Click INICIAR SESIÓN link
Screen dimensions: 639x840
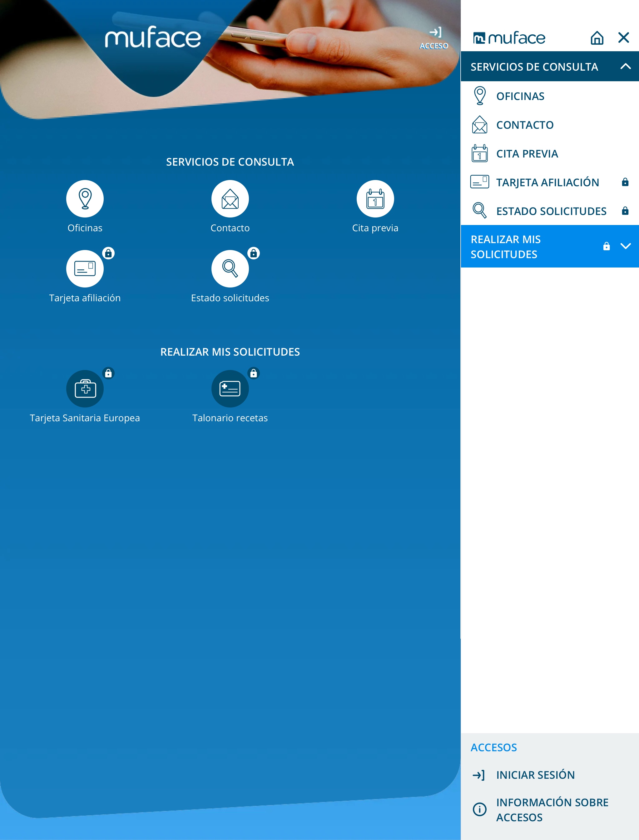pos(535,775)
